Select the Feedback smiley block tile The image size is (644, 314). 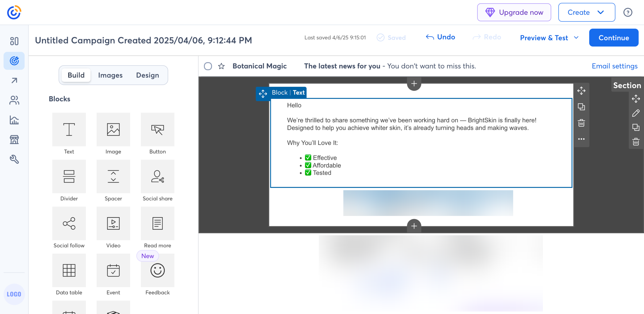[x=157, y=270]
